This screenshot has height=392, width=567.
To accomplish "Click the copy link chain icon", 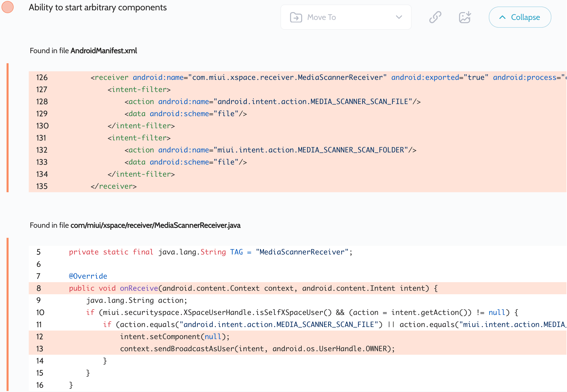I will point(435,17).
